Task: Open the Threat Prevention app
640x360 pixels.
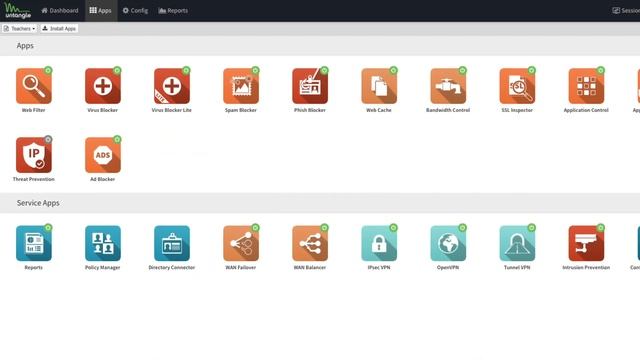Action: pyautogui.click(x=33, y=155)
